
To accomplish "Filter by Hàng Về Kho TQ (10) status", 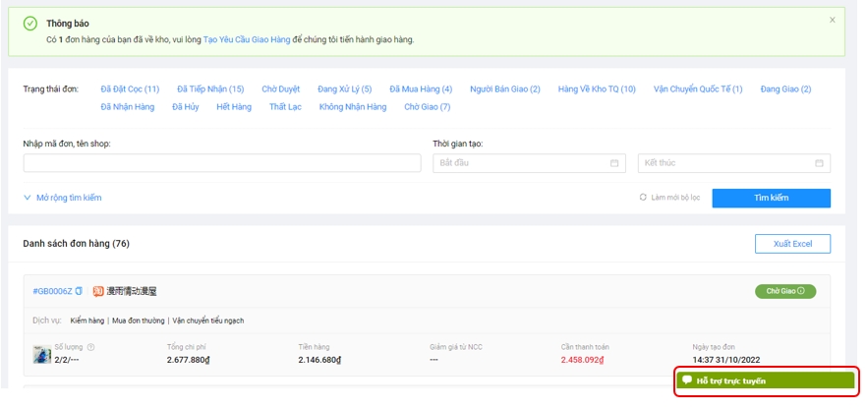I will [597, 89].
